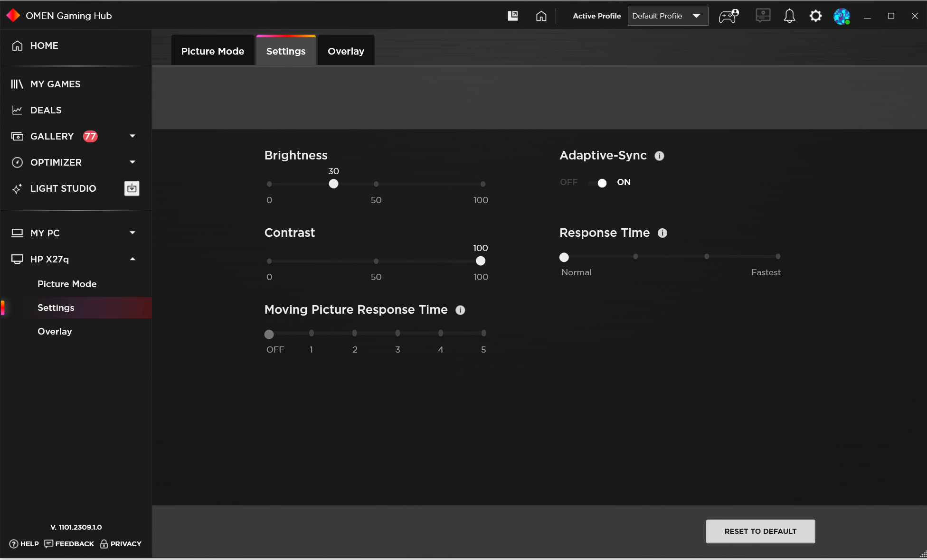The width and height of the screenshot is (927, 560).
Task: Open notifications via the bell icon
Action: click(x=789, y=16)
